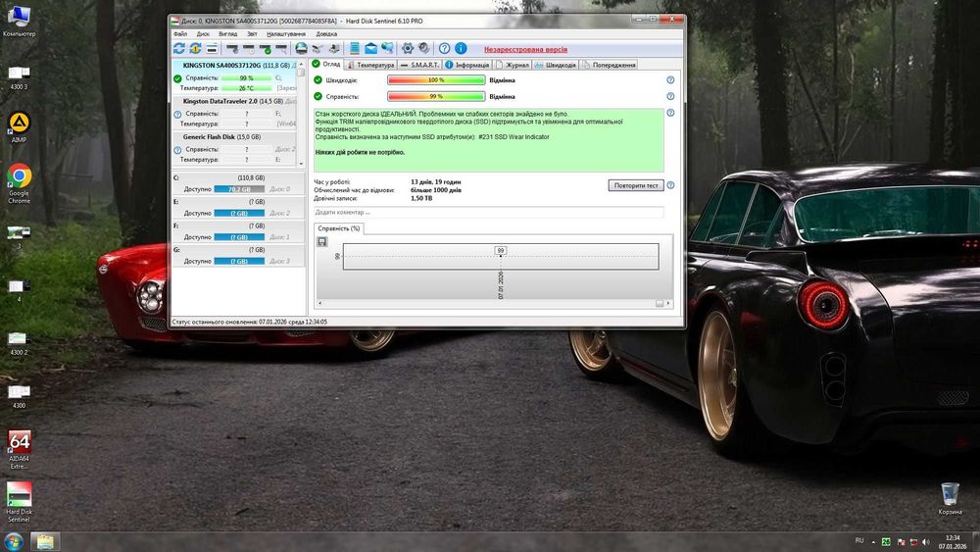This screenshot has height=552, width=980.
Task: Click the disk test icon with green checkmark
Action: (x=265, y=48)
